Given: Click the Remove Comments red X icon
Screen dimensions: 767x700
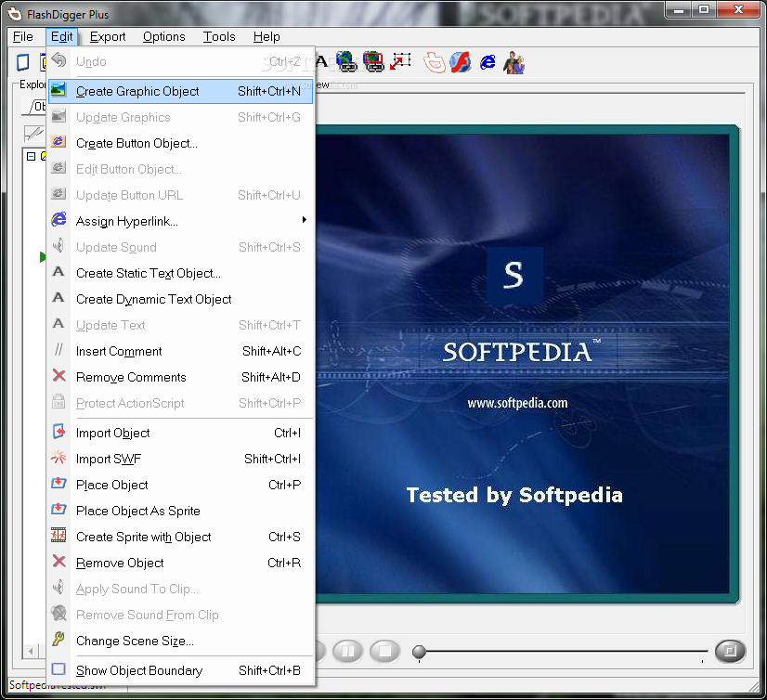Looking at the screenshot, I should point(58,375).
